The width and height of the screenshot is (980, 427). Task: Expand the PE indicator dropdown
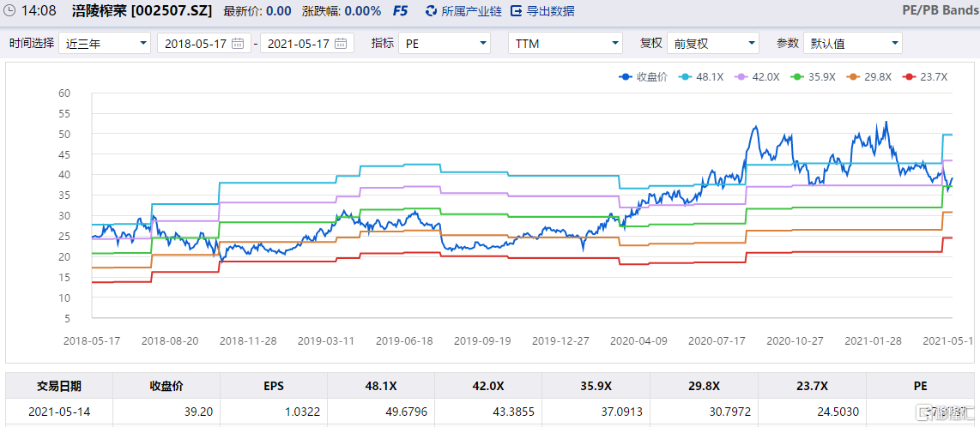click(445, 43)
